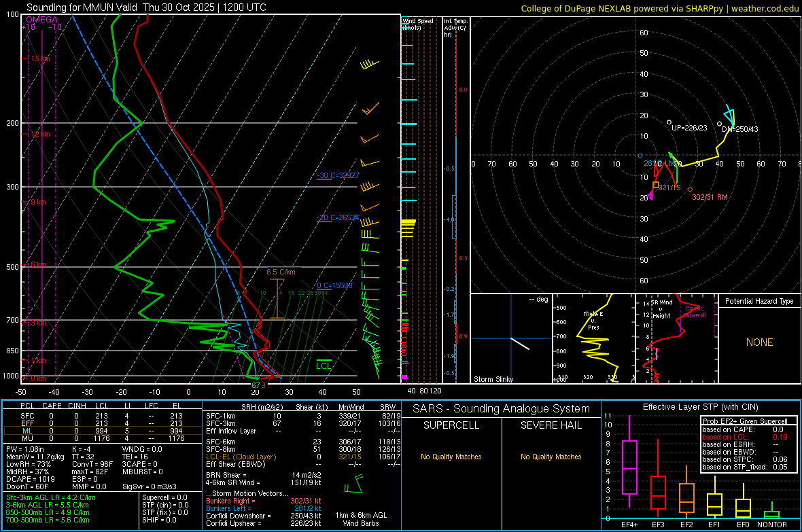Click the green LCL marker label
The height and width of the screenshot is (532, 802).
pyautogui.click(x=324, y=366)
